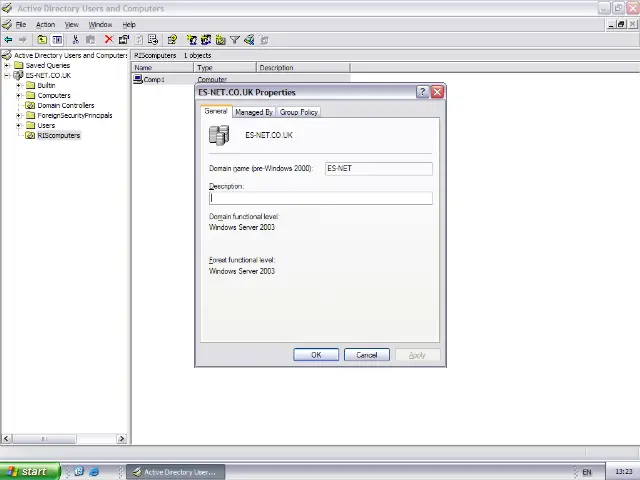
Task: Toggle the Show/Hide Console Tree icon
Action: [x=57, y=40]
